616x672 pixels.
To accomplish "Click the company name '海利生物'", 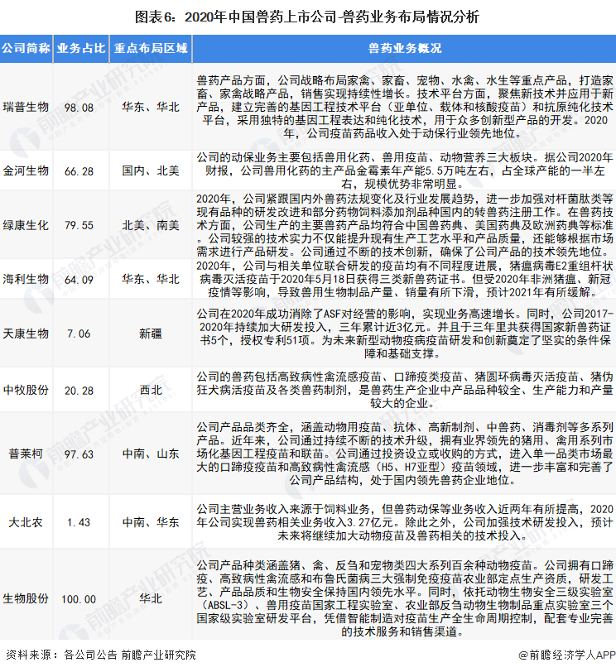I will (x=26, y=279).
